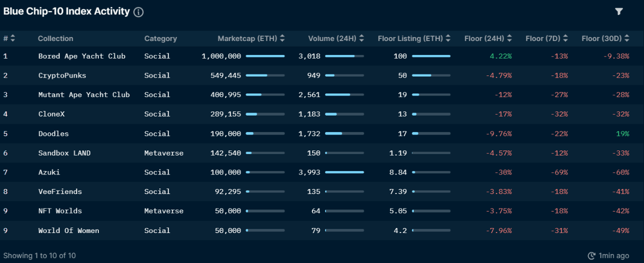This screenshot has width=644, height=263.
Task: Click Azuki's -69% 7D floor change
Action: [x=559, y=172]
